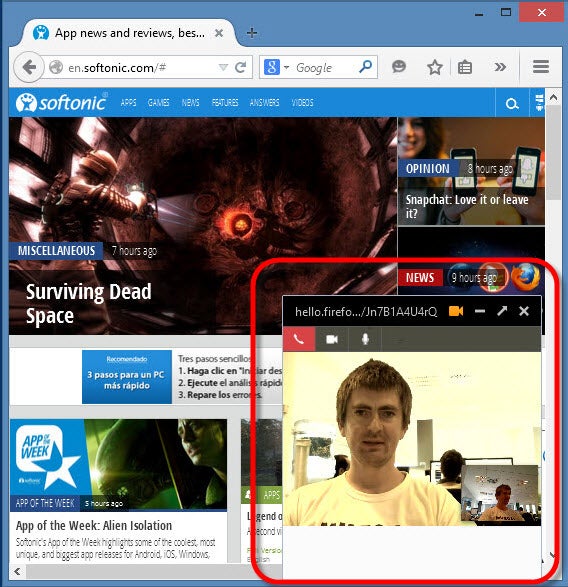
Task: Expand the toolbar overflow chevron
Action: coord(500,67)
